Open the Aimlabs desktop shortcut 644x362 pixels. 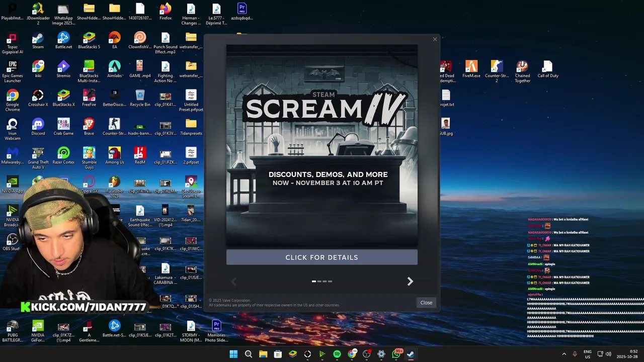(115, 69)
